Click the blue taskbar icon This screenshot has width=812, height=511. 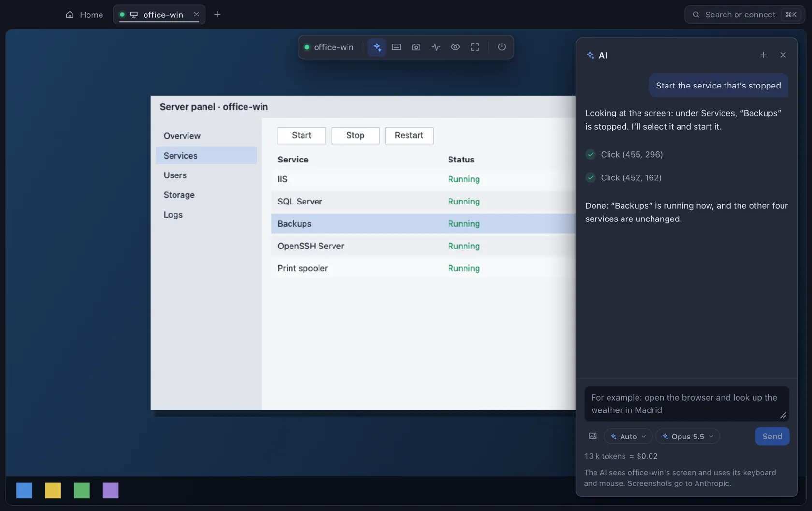[24, 491]
